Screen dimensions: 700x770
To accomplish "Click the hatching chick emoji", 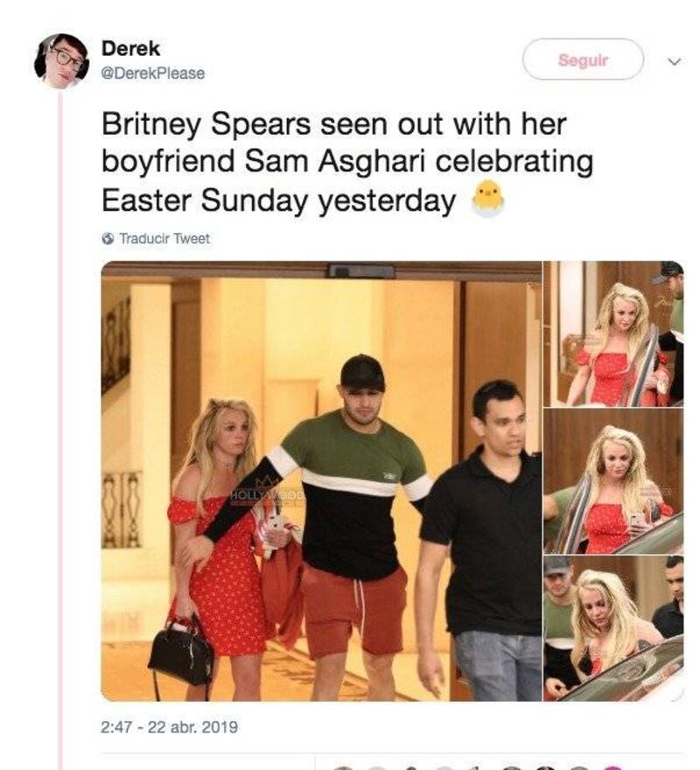I will 487,199.
